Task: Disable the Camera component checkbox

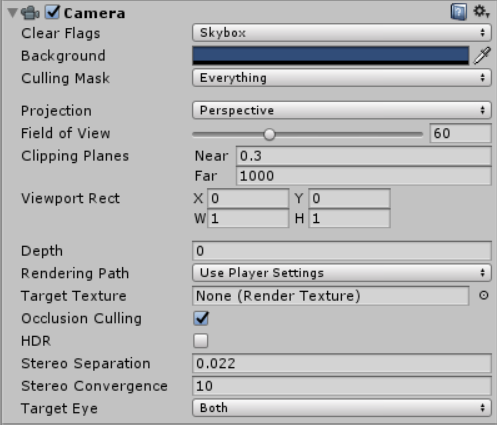Action: pyautogui.click(x=52, y=12)
